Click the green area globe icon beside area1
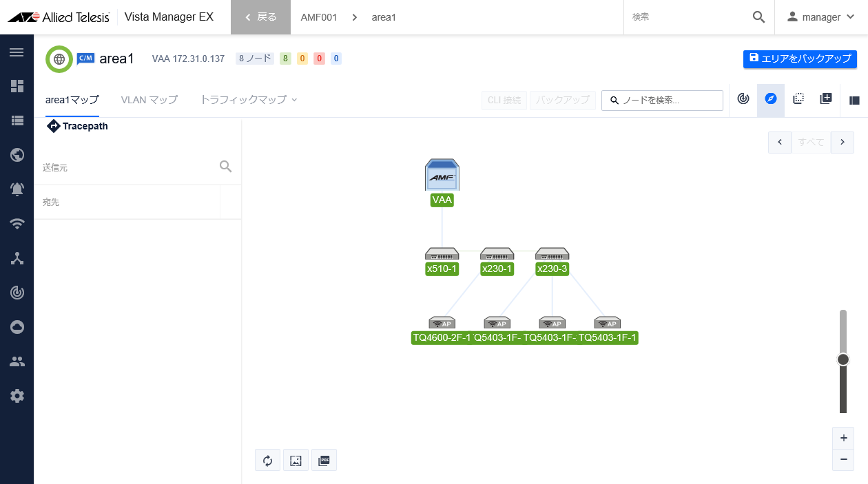The height and width of the screenshot is (484, 868). point(59,59)
